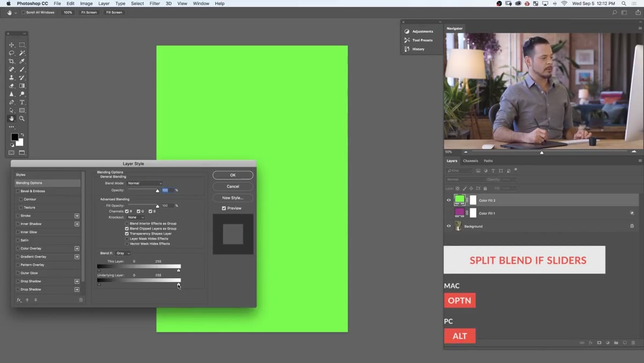Image resolution: width=644 pixels, height=363 pixels.
Task: Select the Path Selection tool
Action: click(x=11, y=111)
